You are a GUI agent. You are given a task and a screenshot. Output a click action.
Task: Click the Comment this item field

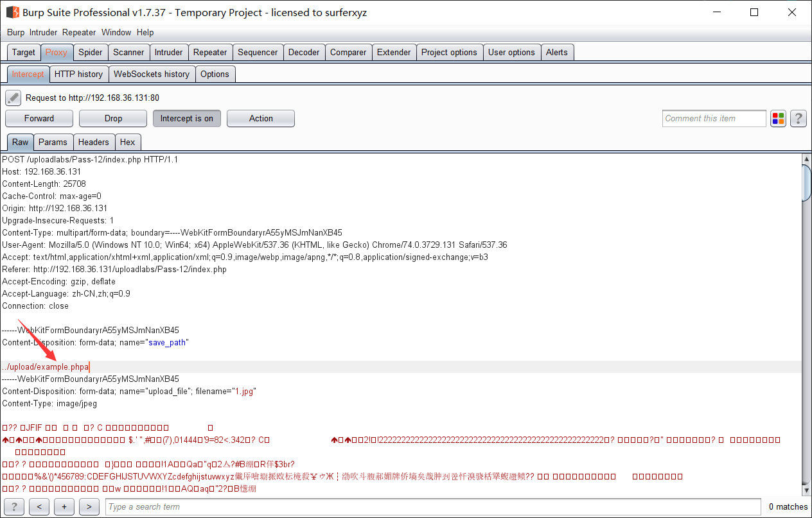[714, 118]
